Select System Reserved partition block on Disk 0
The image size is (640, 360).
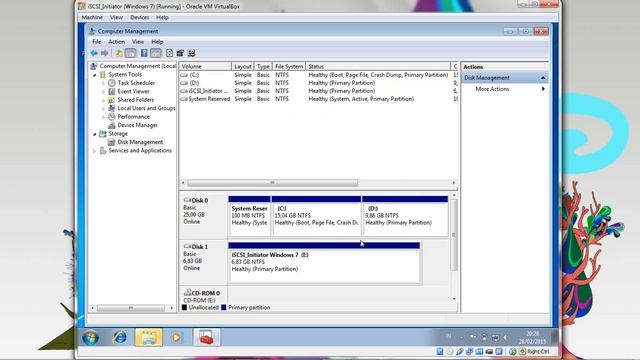tap(249, 216)
